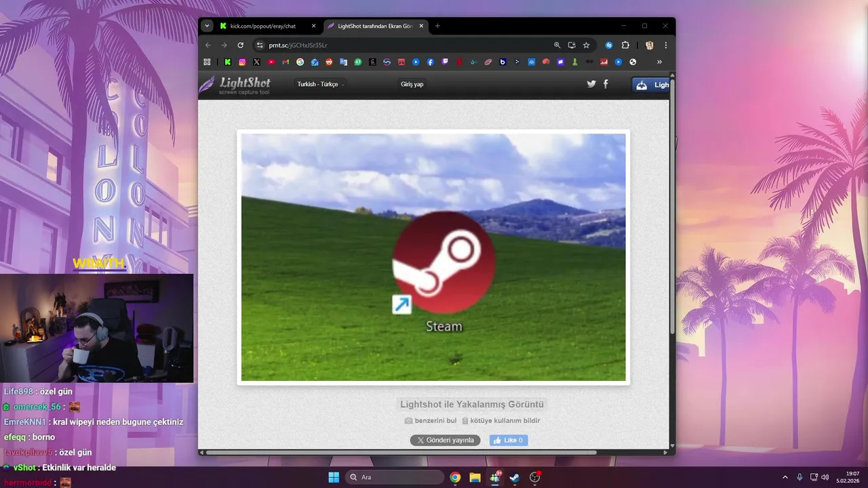Click the Shazam extension icon
Image resolution: width=868 pixels, height=488 pixels.
(x=609, y=45)
